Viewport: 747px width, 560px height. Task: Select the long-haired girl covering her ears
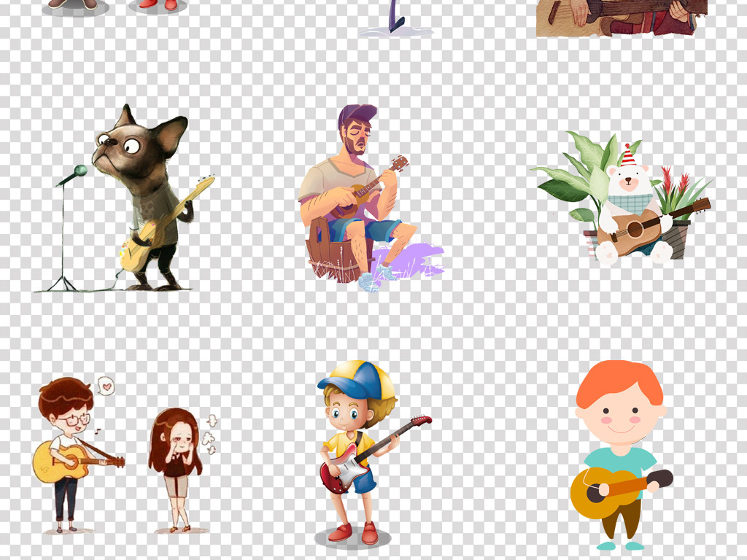click(x=174, y=459)
